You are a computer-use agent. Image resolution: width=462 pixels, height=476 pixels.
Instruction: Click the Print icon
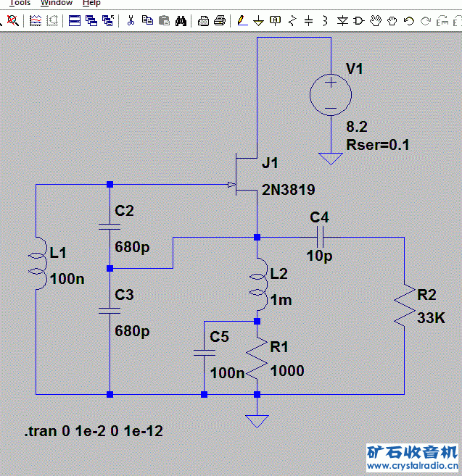coord(220,21)
